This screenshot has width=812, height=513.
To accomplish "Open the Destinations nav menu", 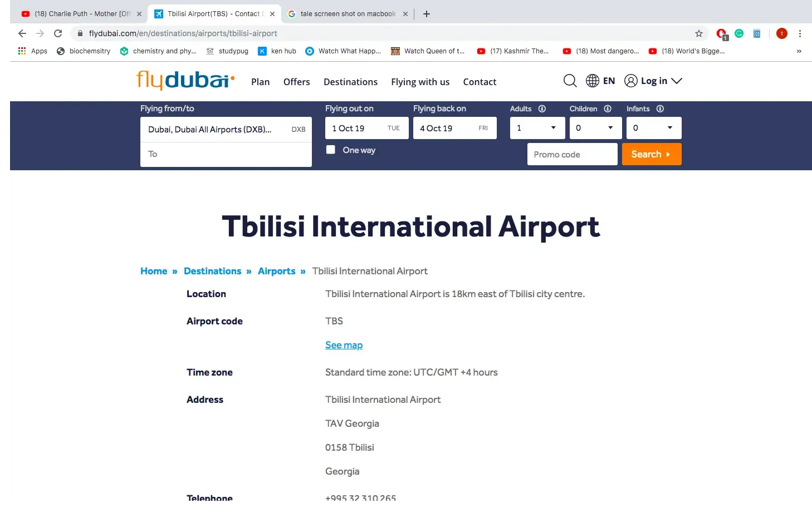I will (x=350, y=82).
